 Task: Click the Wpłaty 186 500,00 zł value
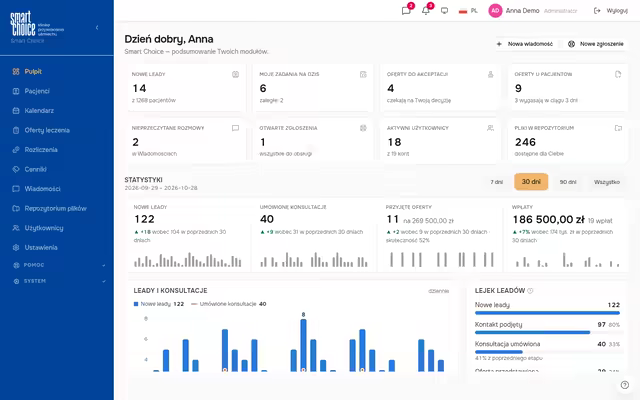coord(548,220)
